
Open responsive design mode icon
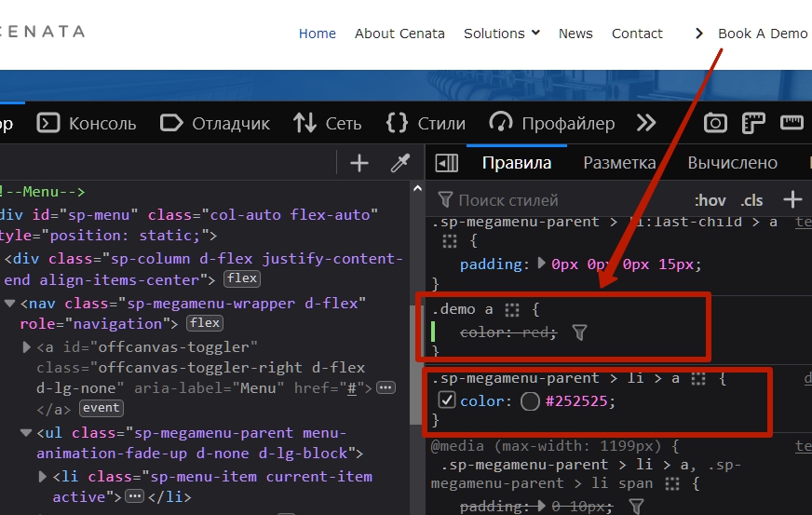tap(753, 123)
